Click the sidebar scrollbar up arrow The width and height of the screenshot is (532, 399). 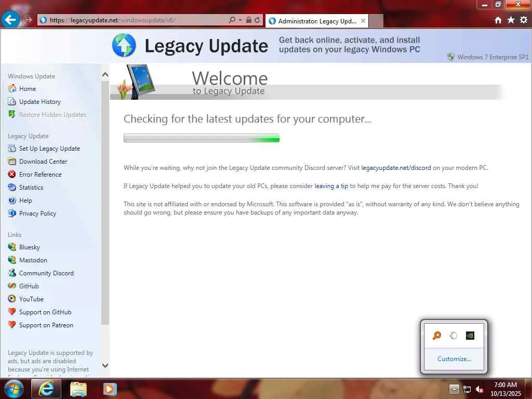(x=105, y=75)
